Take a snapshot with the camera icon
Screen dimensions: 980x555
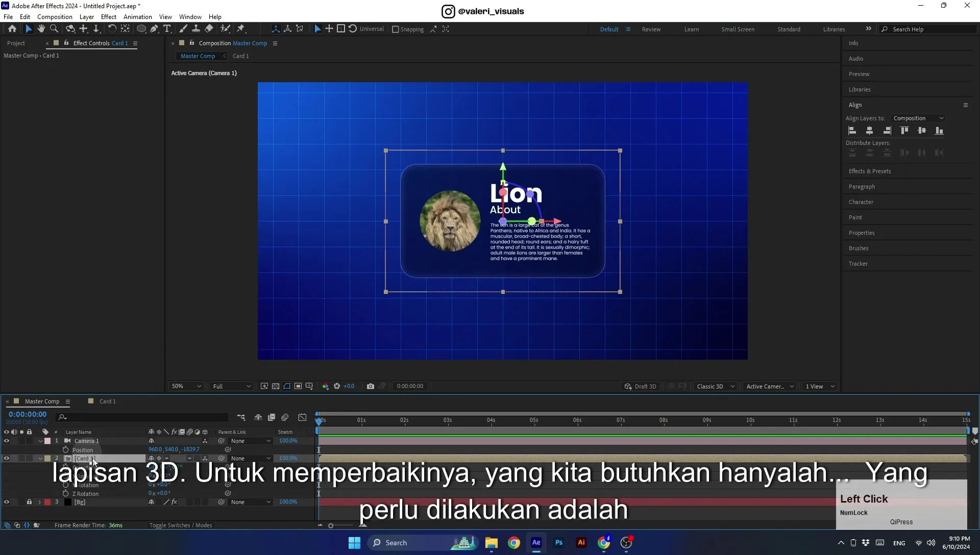point(371,386)
